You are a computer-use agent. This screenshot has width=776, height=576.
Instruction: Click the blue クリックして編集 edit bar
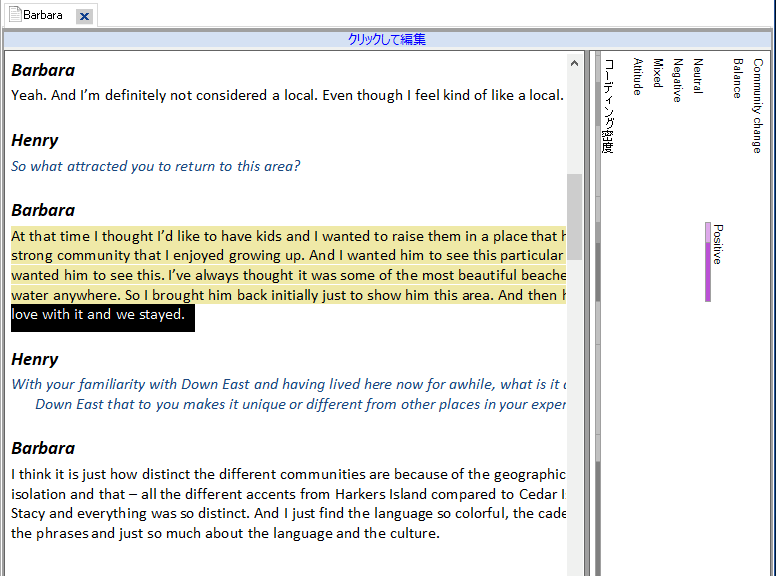[387, 40]
